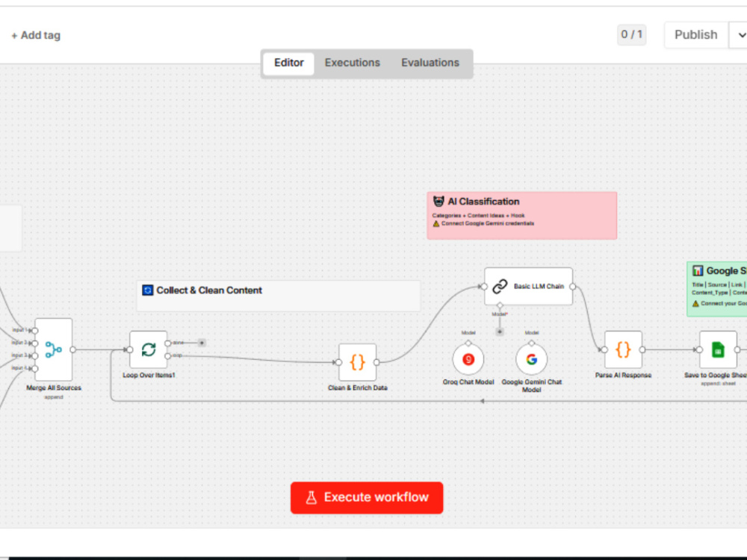Viewport: 747px width, 560px height.
Task: Click the 'Loop Over Items1' label
Action: [x=149, y=376]
